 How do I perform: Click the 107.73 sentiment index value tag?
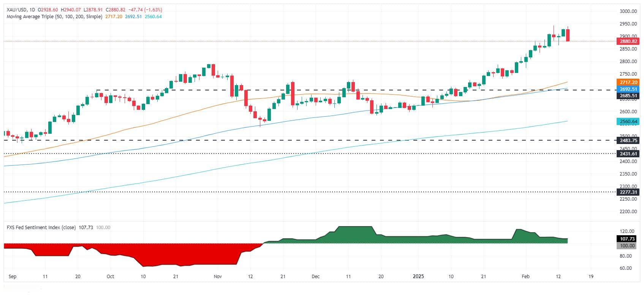click(x=627, y=239)
